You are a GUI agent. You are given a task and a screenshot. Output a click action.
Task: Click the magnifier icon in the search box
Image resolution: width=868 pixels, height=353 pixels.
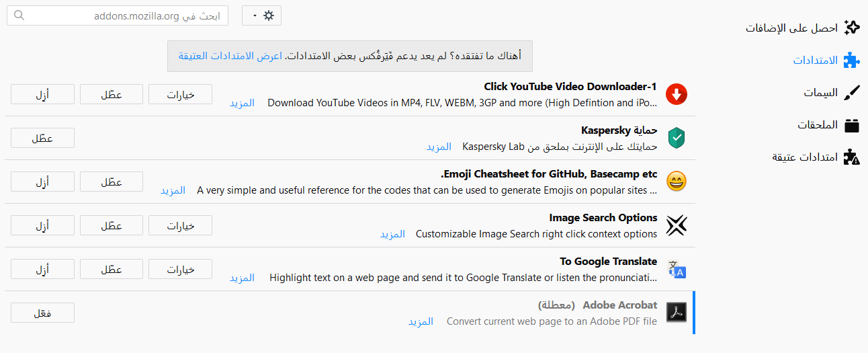(19, 16)
